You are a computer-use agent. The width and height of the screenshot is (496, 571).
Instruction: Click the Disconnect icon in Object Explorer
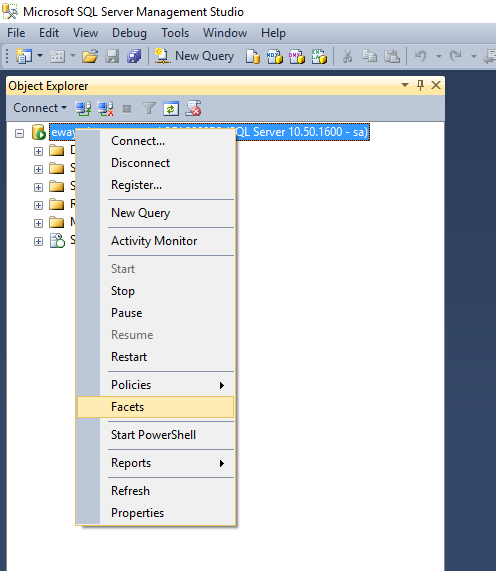[x=105, y=109]
